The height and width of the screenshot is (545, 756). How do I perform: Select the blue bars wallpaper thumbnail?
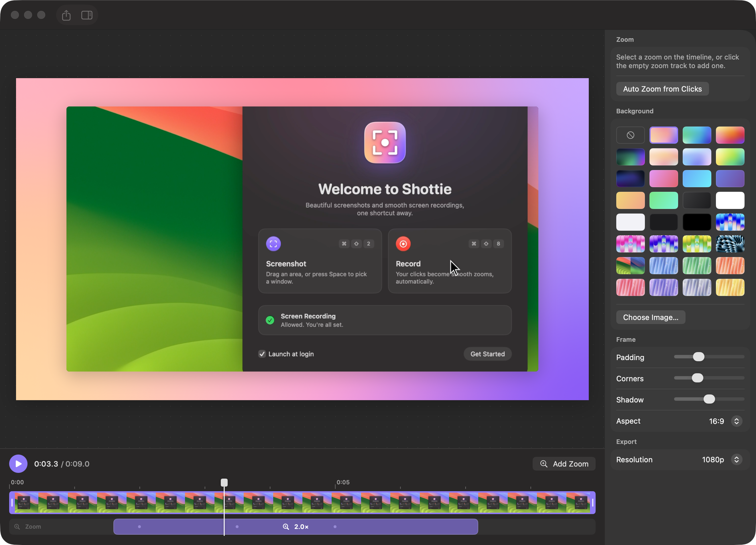tap(730, 222)
